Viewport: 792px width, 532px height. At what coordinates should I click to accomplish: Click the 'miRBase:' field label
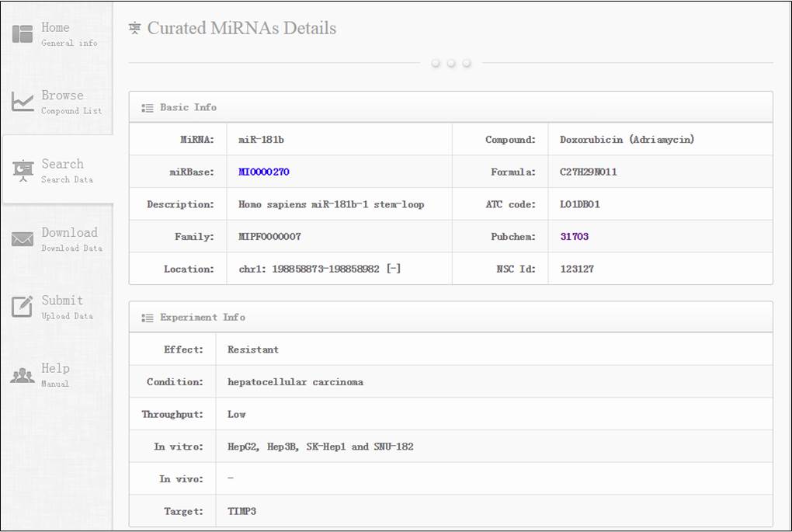(192, 172)
